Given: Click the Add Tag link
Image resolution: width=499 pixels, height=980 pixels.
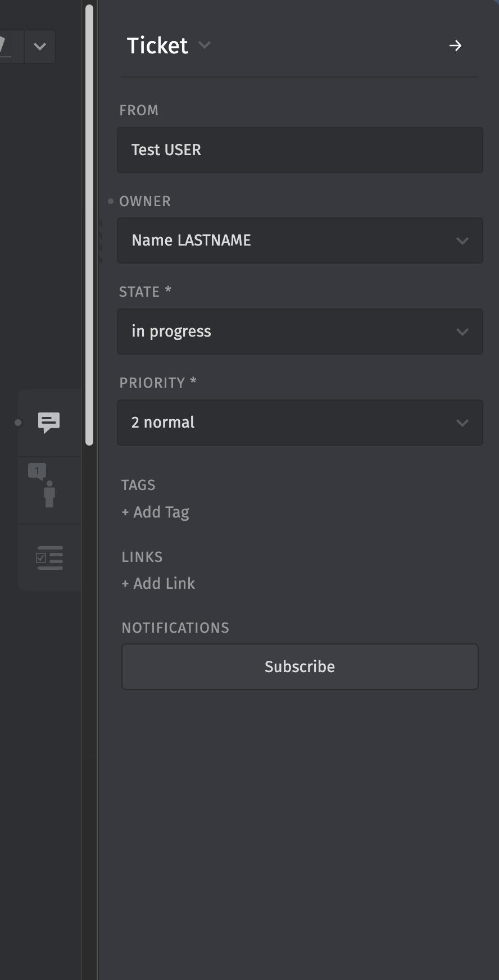Looking at the screenshot, I should 161,512.
